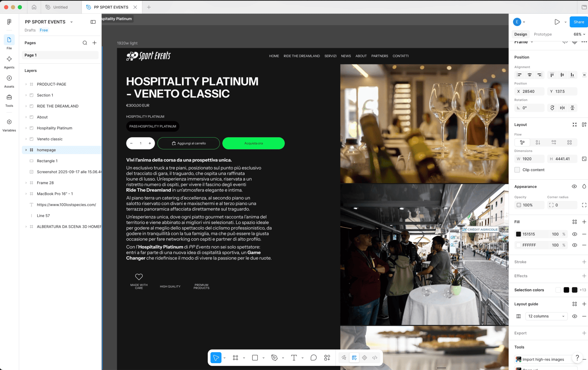This screenshot has width=588, height=370.
Task: Click Import high-res images plugin
Action: point(543,359)
